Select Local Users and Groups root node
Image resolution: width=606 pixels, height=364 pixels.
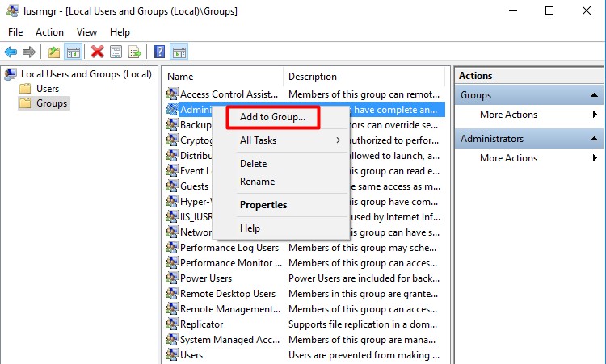[86, 74]
